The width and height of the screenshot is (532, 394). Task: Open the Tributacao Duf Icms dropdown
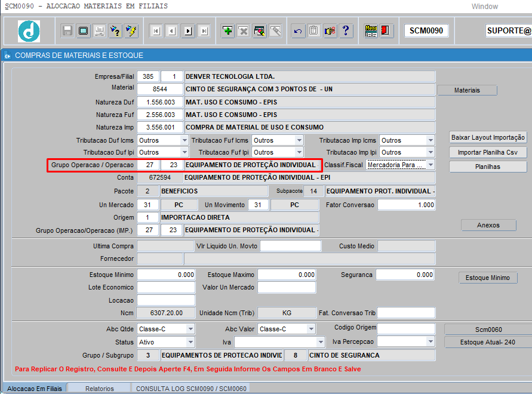(184, 140)
